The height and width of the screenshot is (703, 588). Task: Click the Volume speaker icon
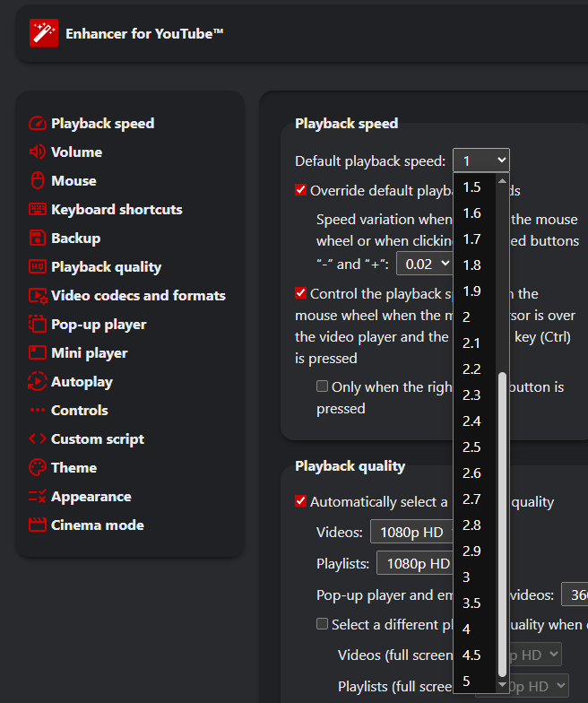pos(38,152)
